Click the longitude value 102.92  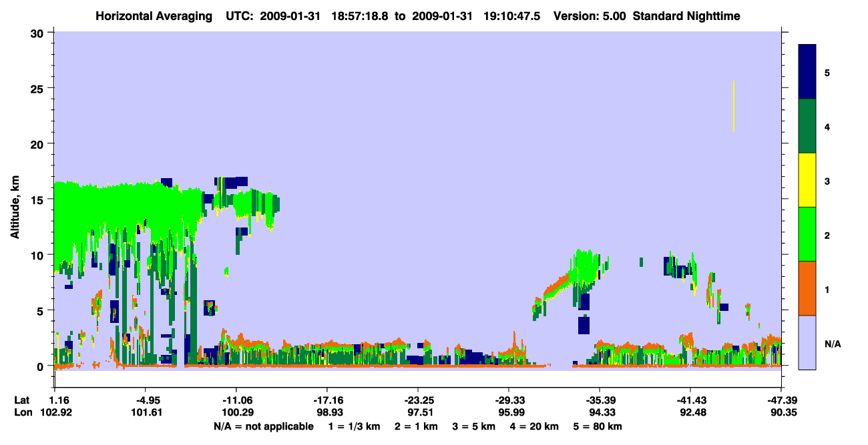click(55, 412)
